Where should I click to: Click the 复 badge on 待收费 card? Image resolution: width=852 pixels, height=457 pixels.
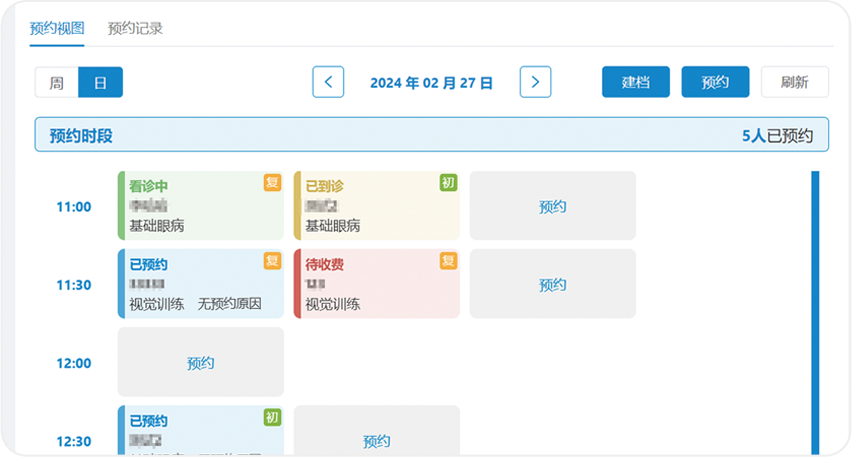[x=448, y=261]
